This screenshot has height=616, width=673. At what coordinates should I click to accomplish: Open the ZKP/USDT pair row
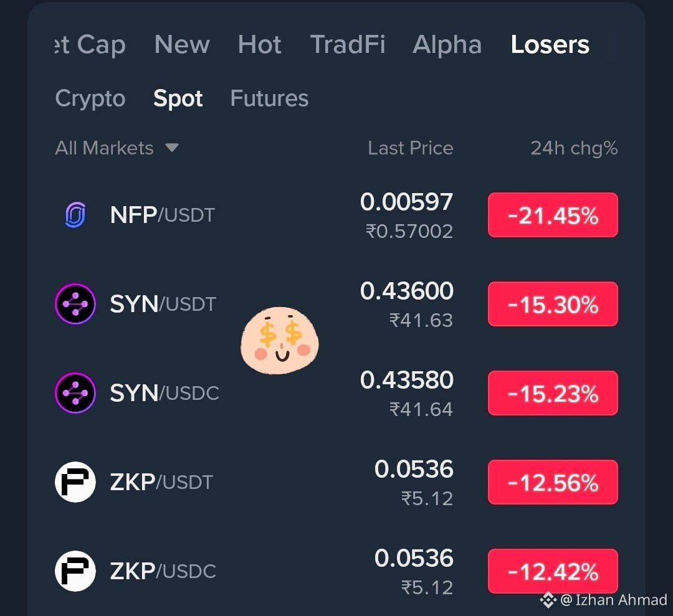pyautogui.click(x=336, y=481)
